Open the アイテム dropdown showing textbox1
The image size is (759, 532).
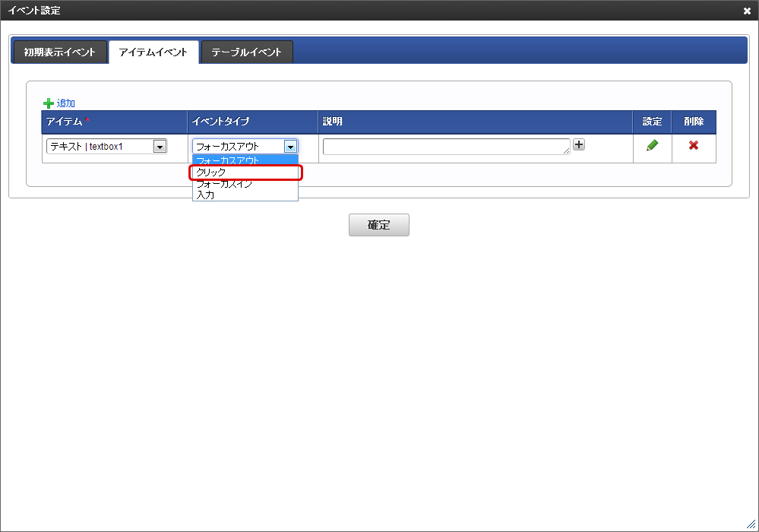coord(106,146)
